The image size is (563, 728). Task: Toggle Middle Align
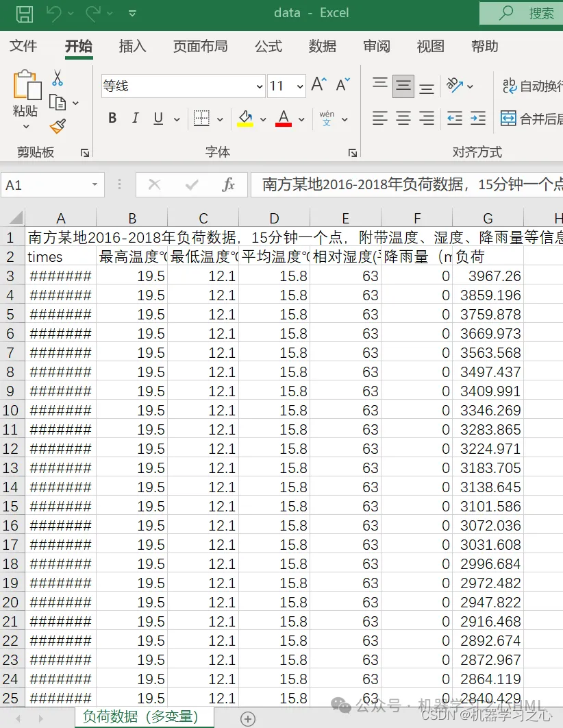click(x=403, y=86)
